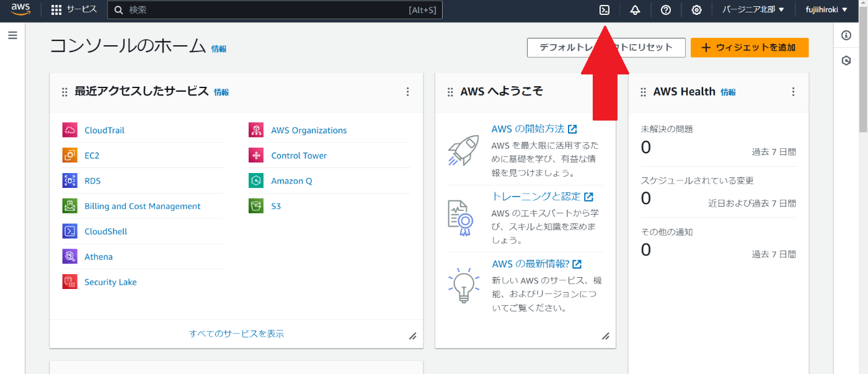The image size is (868, 374).
Task: Open AWS の最新情報? link
Action: coord(537,264)
